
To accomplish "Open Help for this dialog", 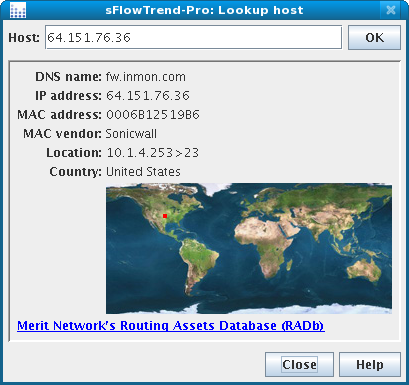I will (370, 365).
